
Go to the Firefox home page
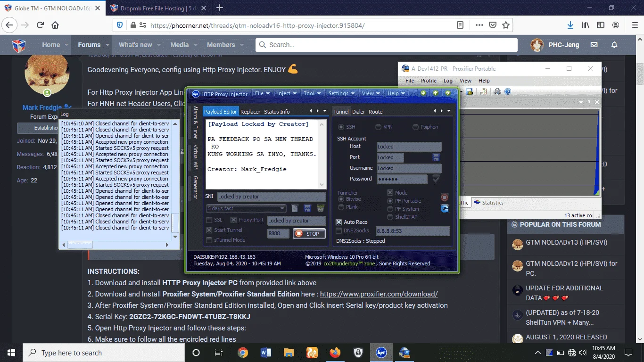pos(55,25)
